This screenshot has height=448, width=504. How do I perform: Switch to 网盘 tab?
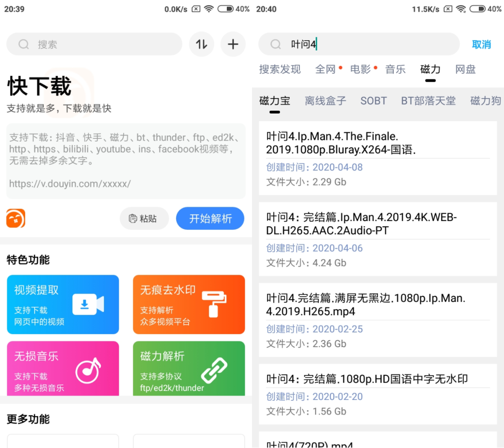(x=465, y=69)
